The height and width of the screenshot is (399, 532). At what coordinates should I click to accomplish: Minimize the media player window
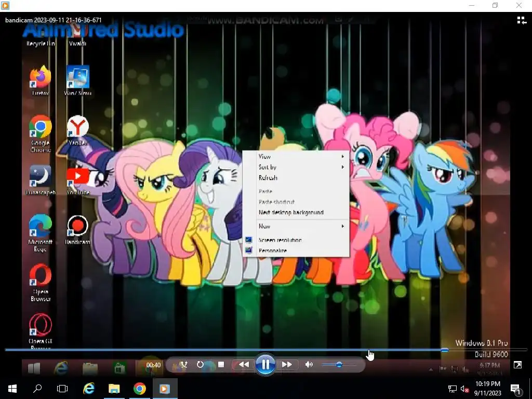[x=472, y=5]
